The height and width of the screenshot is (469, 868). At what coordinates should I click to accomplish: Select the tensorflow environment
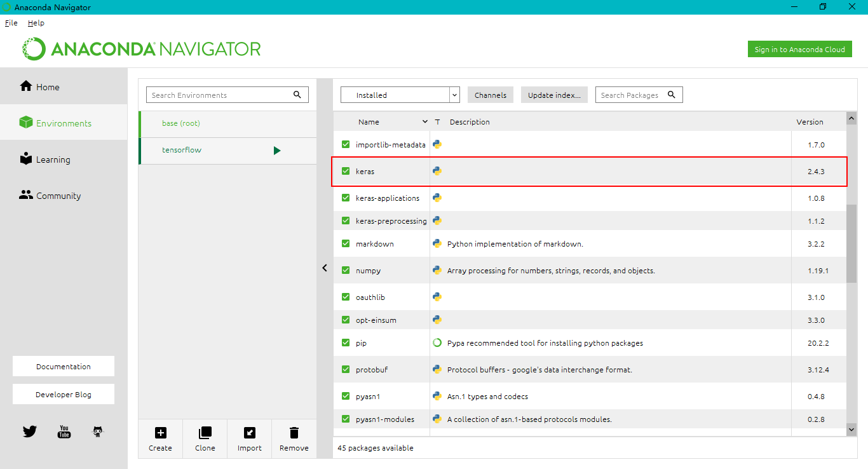227,151
